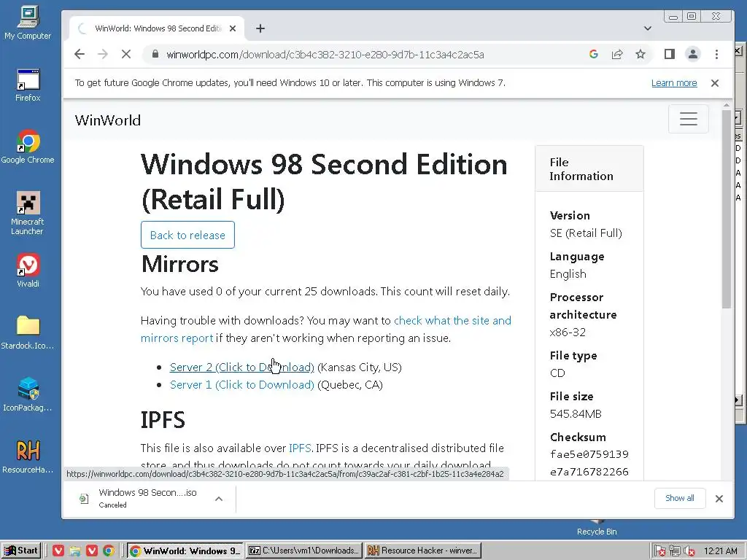Click the muted volume tray icon
This screenshot has height=560, width=747.
tap(689, 551)
